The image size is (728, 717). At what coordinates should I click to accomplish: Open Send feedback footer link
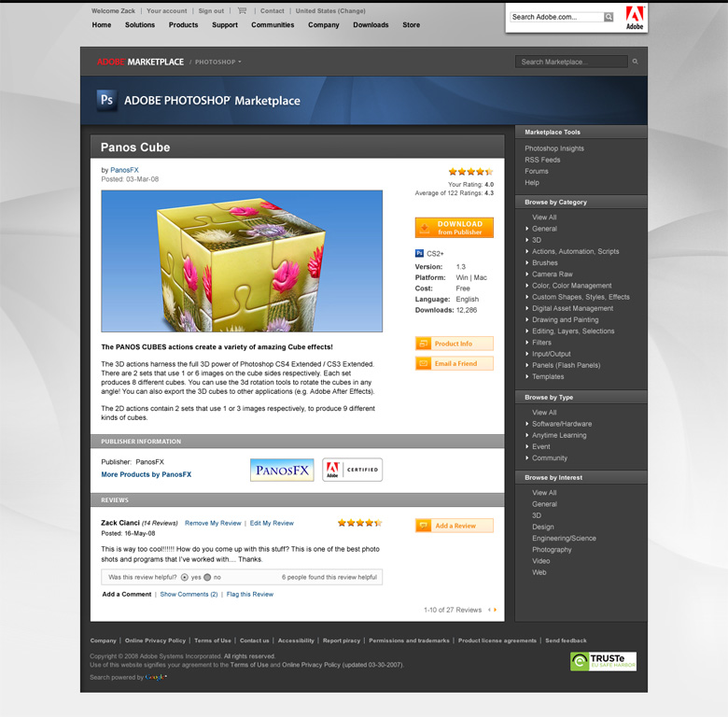[566, 640]
